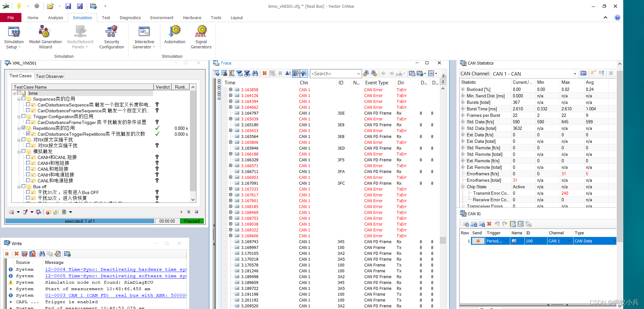Toggle checkbox for CANH和地短接
The image size is (644, 309).
28,163
